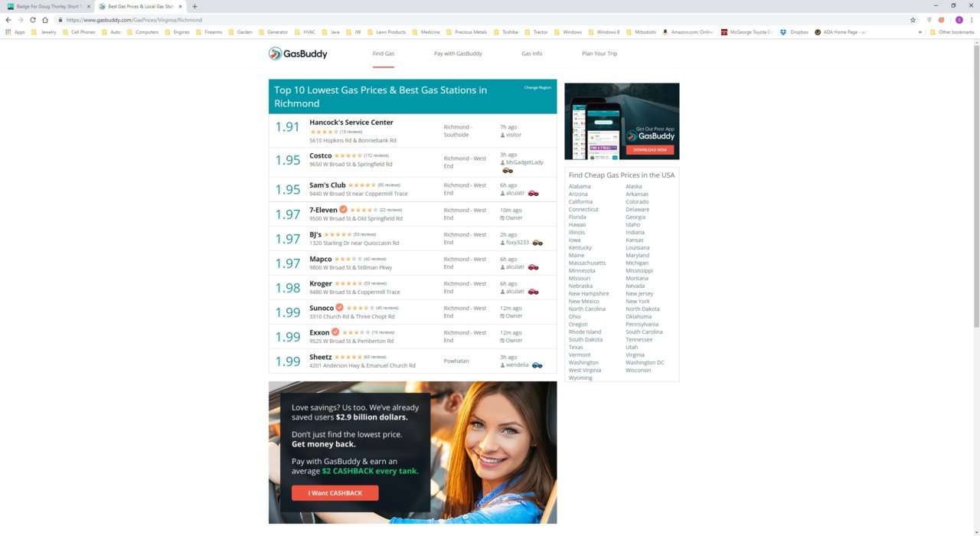This screenshot has width=980, height=536.
Task: Click the 1.91 price for Hancock's
Action: pyautogui.click(x=288, y=127)
